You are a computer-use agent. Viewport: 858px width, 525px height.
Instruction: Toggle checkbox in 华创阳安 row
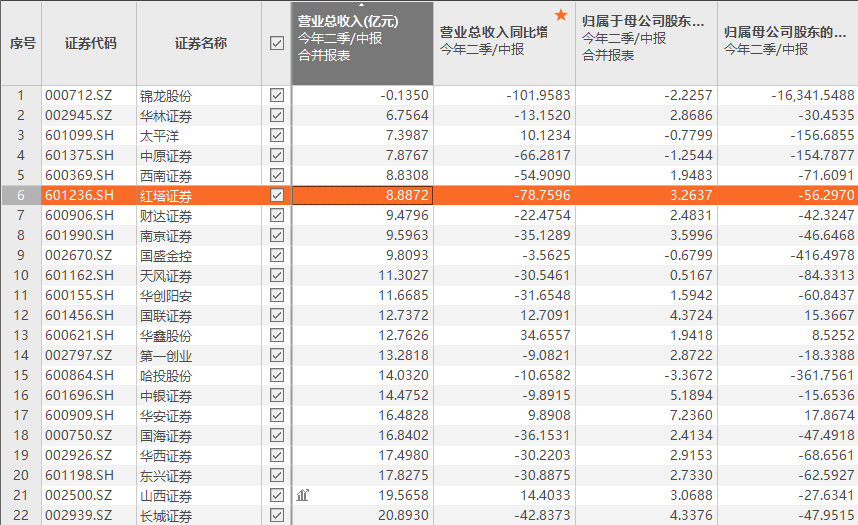click(x=277, y=295)
